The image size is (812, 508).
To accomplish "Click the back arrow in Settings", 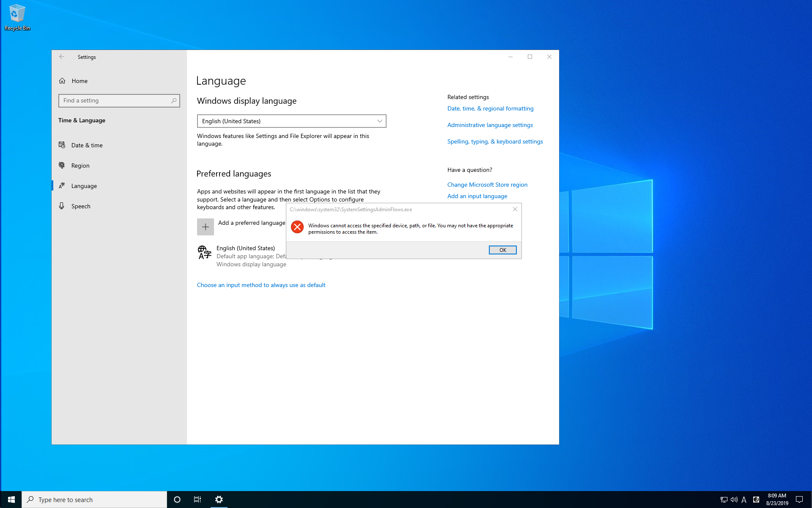I will pyautogui.click(x=62, y=56).
